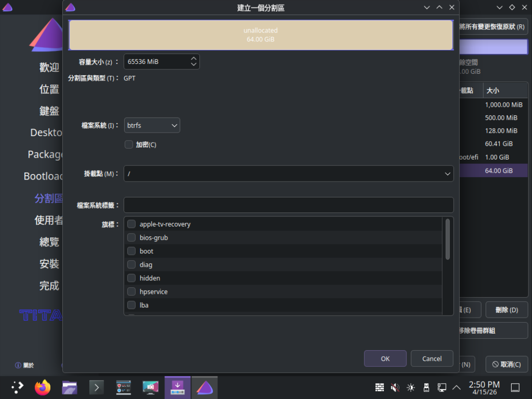
Task: Open the brightness tray icon
Action: (x=410, y=388)
